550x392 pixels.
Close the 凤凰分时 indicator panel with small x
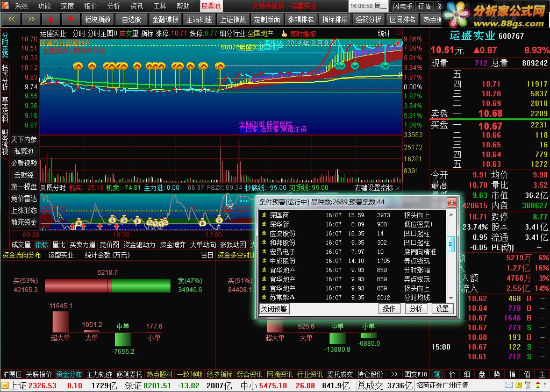tap(398, 188)
